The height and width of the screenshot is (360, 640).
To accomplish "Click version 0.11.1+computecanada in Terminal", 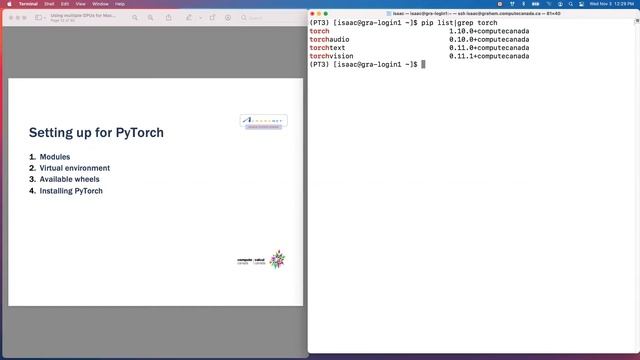I will click(x=489, y=56).
